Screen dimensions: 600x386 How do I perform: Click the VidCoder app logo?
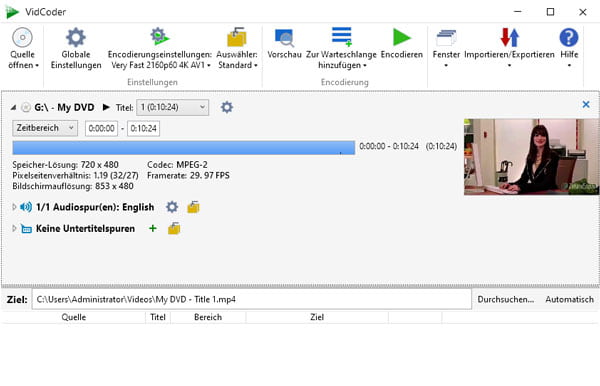click(12, 12)
